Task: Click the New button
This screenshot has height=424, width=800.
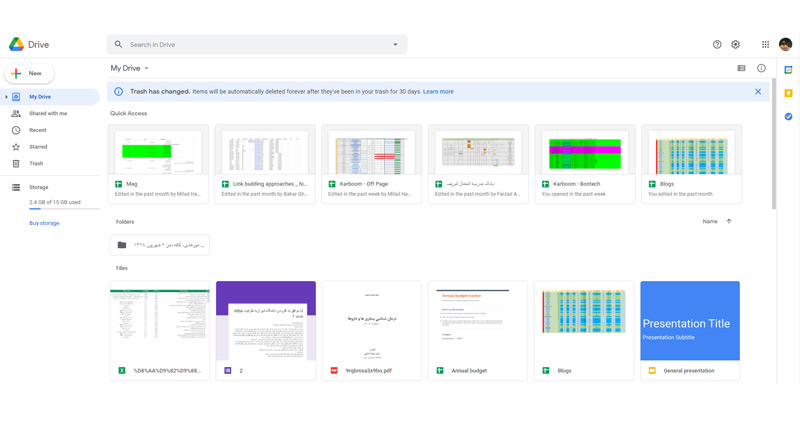Action: (30, 73)
